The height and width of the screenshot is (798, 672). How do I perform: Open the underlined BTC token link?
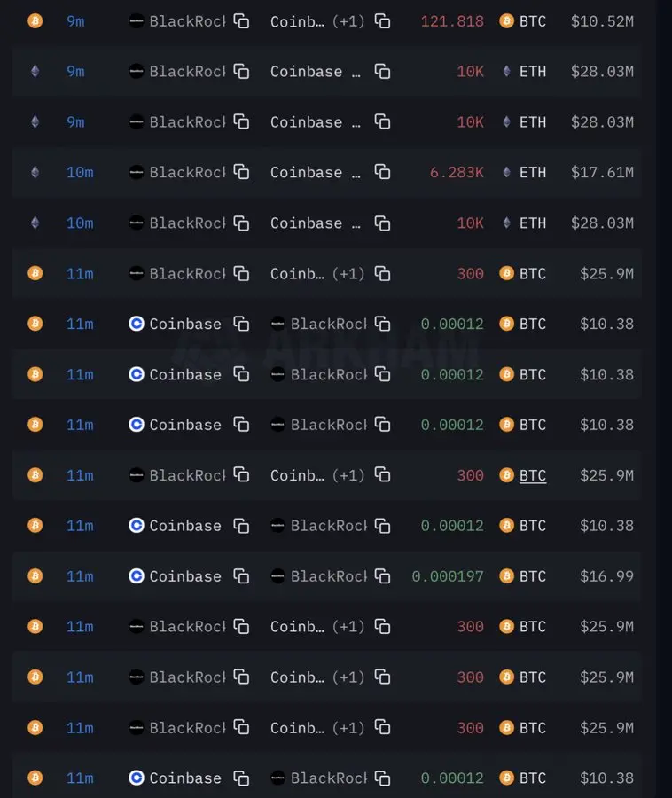point(533,475)
